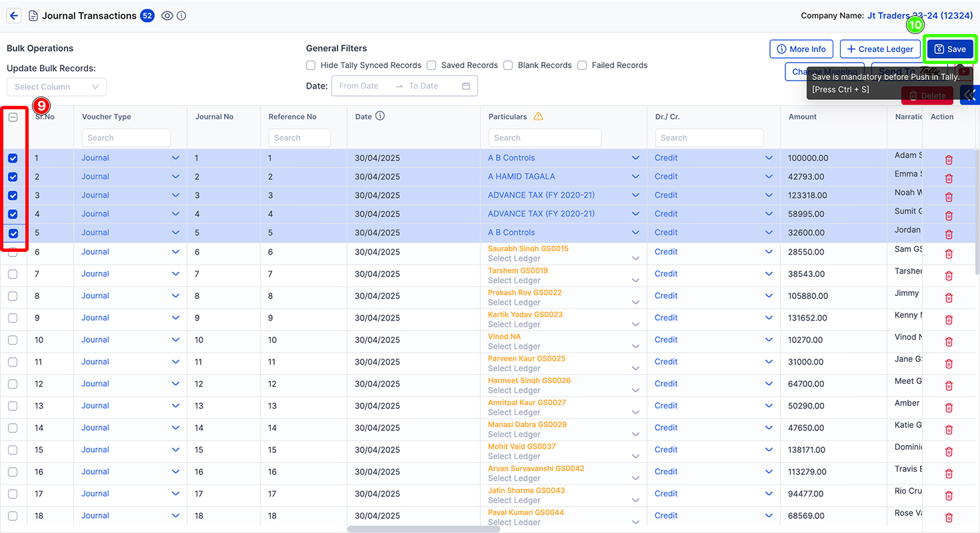Open Particulars dropdown for A HAMID TAGALA
Image resolution: width=980 pixels, height=533 pixels.
(563, 177)
